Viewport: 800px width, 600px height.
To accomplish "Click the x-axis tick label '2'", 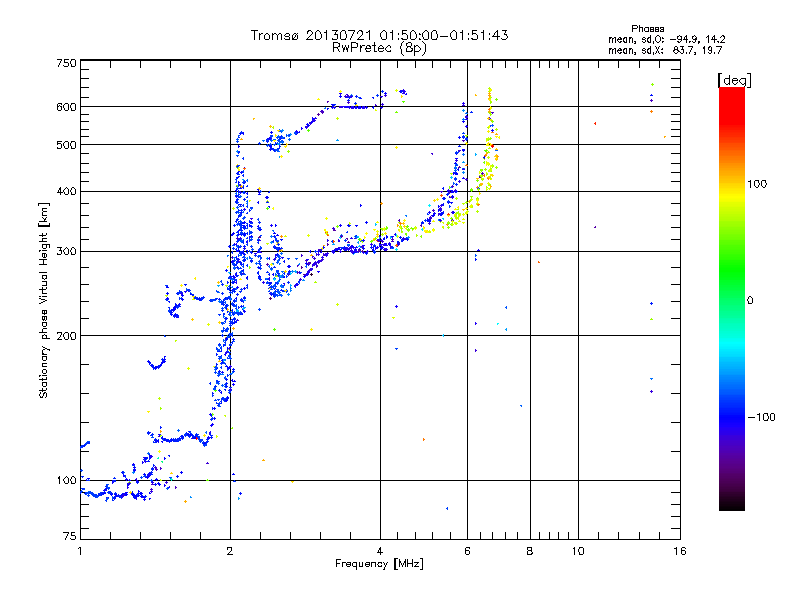I will tap(230, 551).
